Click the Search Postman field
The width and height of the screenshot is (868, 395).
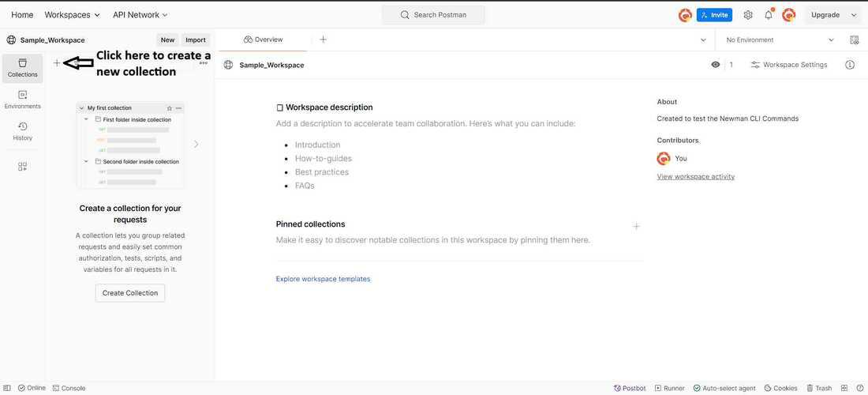[433, 15]
